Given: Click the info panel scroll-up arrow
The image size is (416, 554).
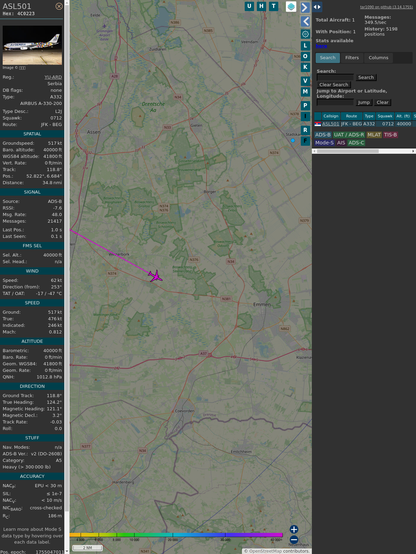Looking at the screenshot, I should pos(67,2).
